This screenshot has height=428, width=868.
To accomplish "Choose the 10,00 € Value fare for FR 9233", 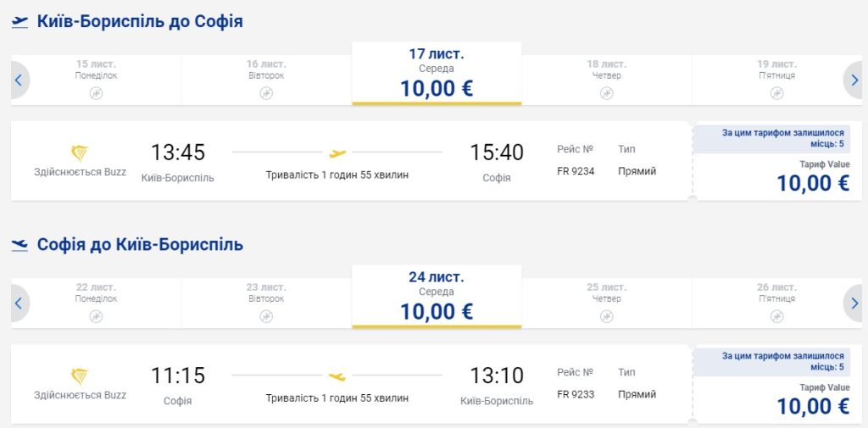I will coord(812,405).
